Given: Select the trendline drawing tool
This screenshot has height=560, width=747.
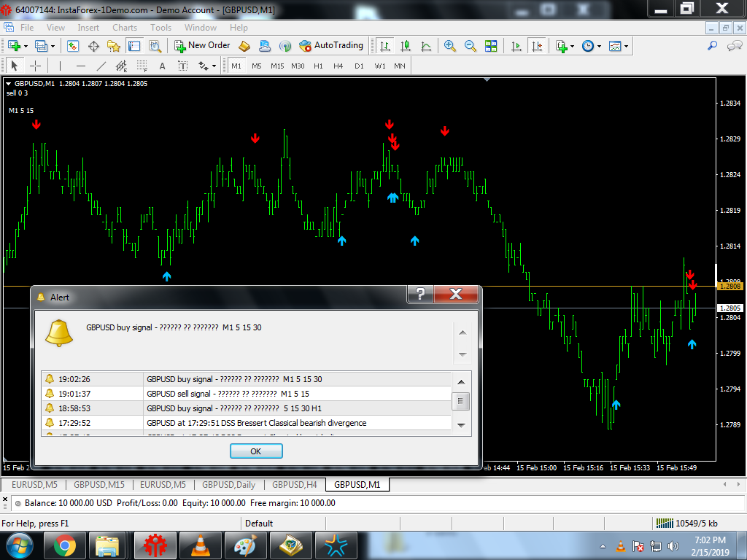Looking at the screenshot, I should (101, 66).
